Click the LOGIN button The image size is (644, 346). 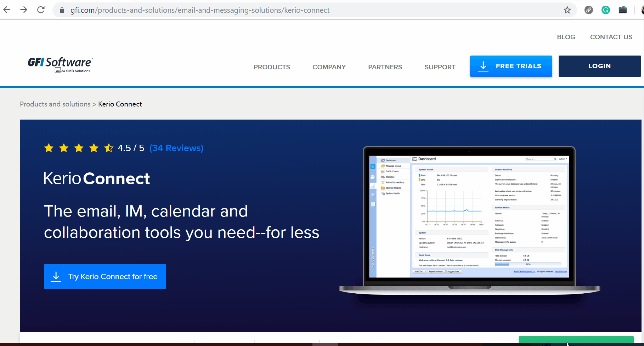click(600, 66)
